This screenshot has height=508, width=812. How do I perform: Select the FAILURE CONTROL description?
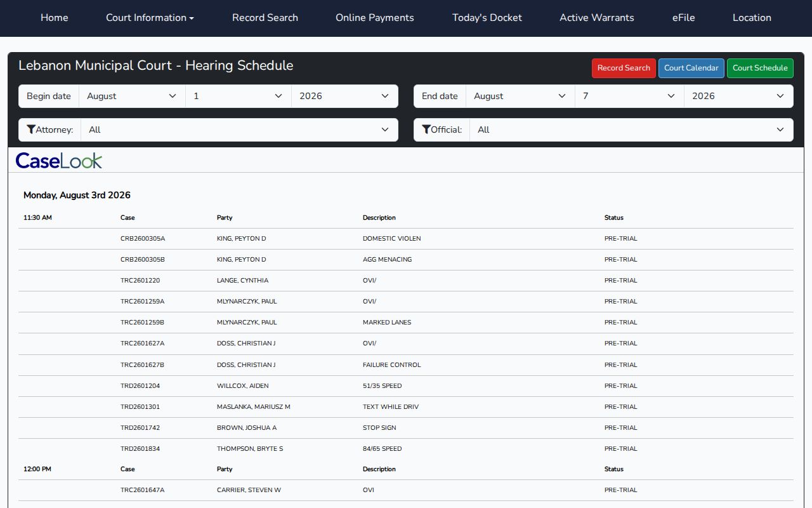tap(391, 365)
